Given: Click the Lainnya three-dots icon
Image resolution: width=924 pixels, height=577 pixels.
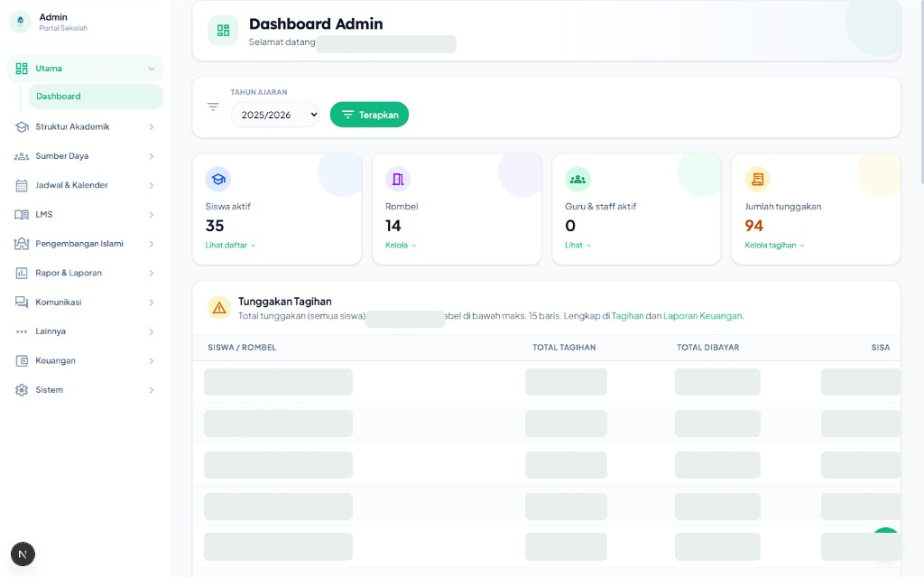Looking at the screenshot, I should [x=22, y=331].
